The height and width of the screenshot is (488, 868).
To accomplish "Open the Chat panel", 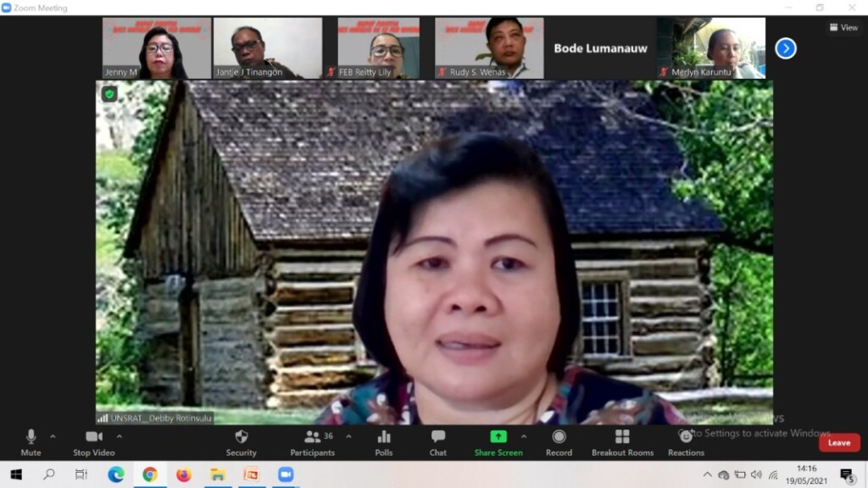I will click(x=438, y=442).
